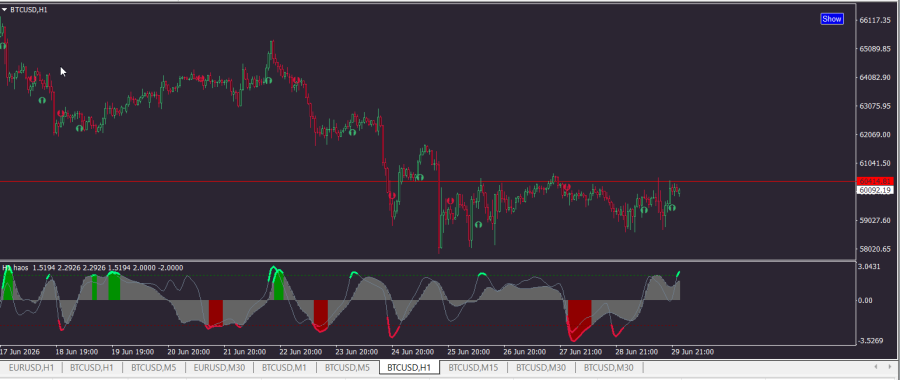Select the active bold BTCUSD,H1 tab
This screenshot has width=900, height=380.
coord(409,367)
